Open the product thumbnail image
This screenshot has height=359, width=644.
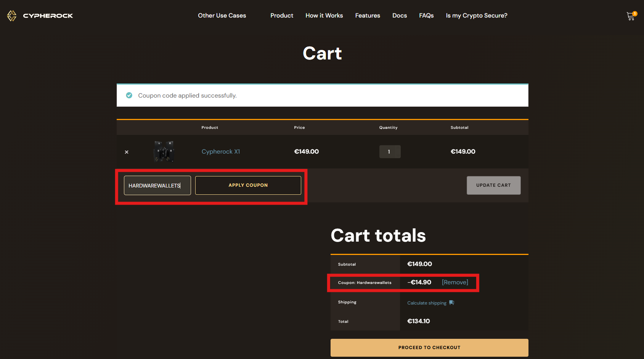pos(164,151)
